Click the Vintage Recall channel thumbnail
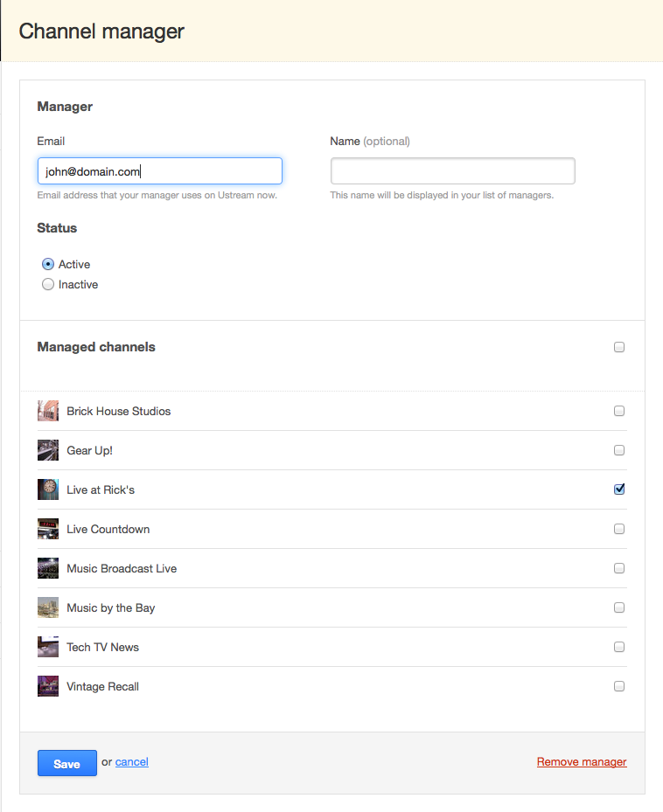Viewport: 663px width, 812px height. (48, 687)
